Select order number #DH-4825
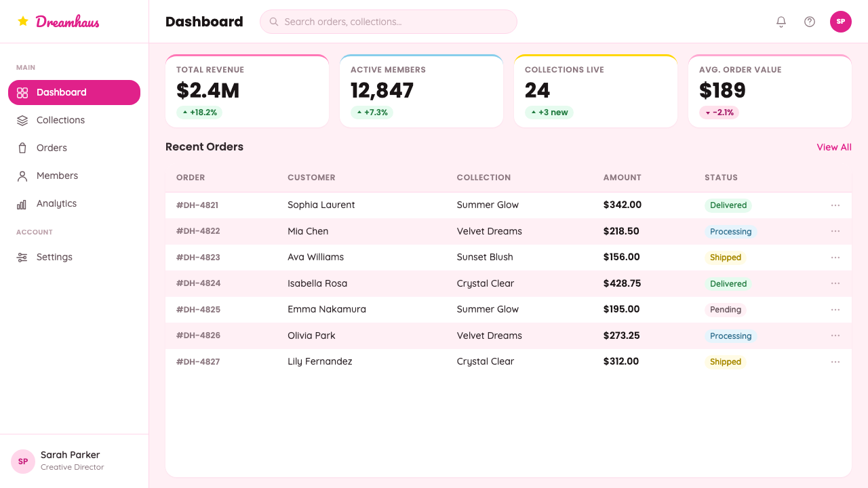Viewport: 868px width, 488px height. click(x=198, y=310)
